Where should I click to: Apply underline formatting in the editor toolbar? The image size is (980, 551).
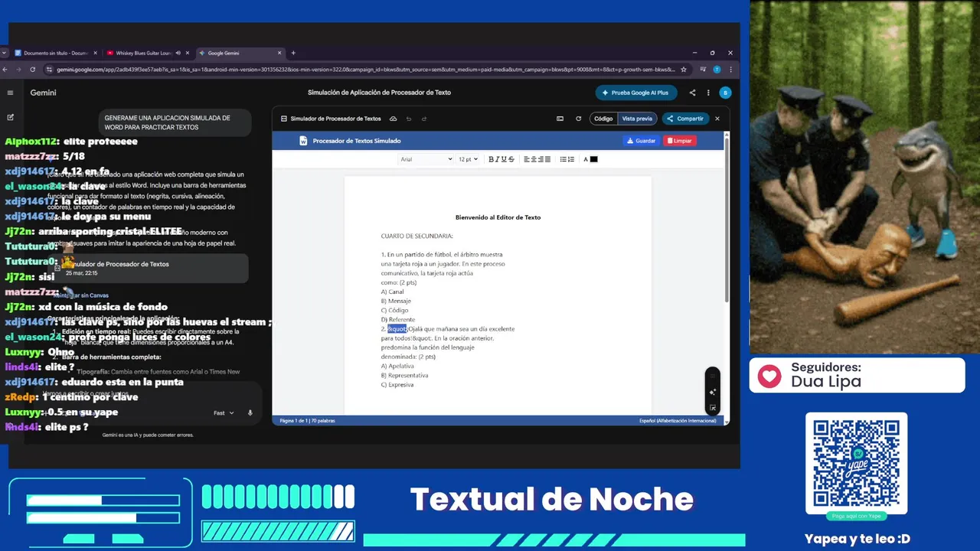504,159
